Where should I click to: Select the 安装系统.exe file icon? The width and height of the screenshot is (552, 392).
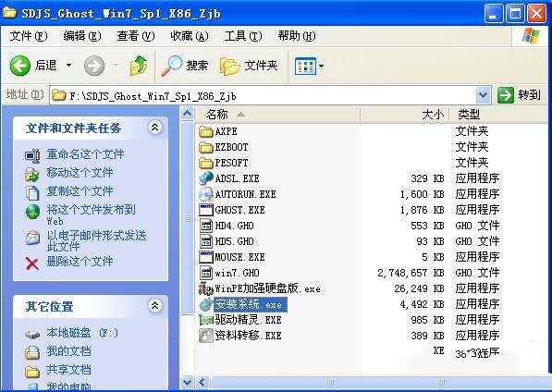206,305
